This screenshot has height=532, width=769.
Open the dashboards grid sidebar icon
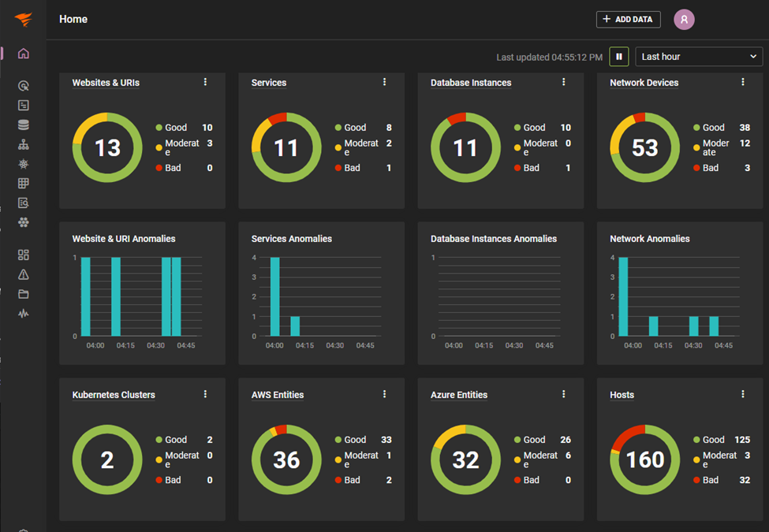coord(23,255)
